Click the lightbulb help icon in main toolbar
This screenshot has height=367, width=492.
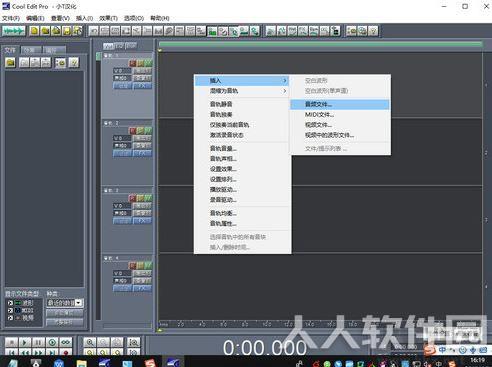[373, 31]
